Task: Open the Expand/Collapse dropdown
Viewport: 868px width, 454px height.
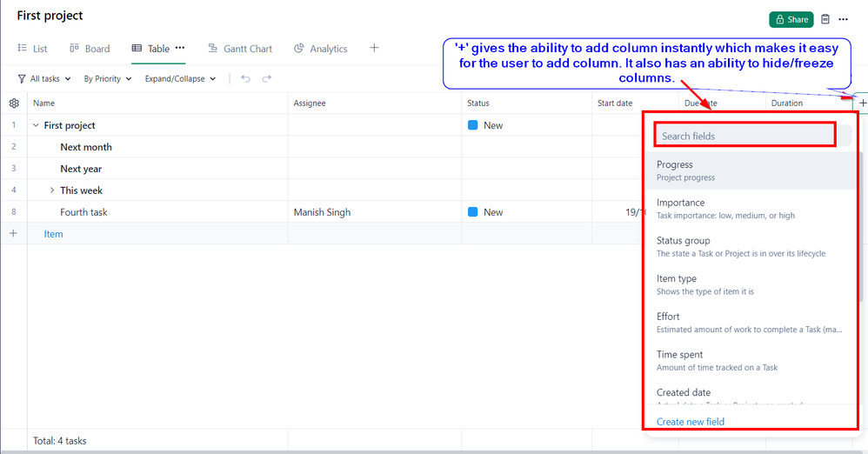Action: [x=181, y=79]
